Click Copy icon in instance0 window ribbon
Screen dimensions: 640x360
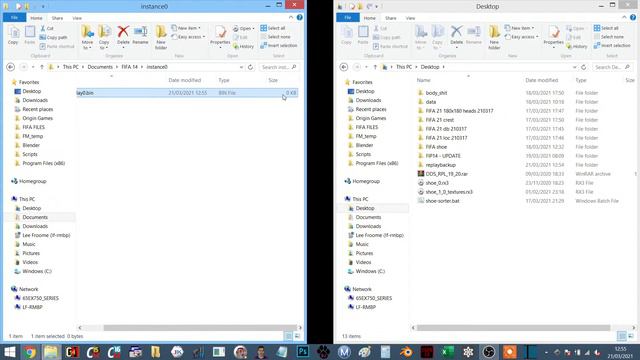point(13,36)
